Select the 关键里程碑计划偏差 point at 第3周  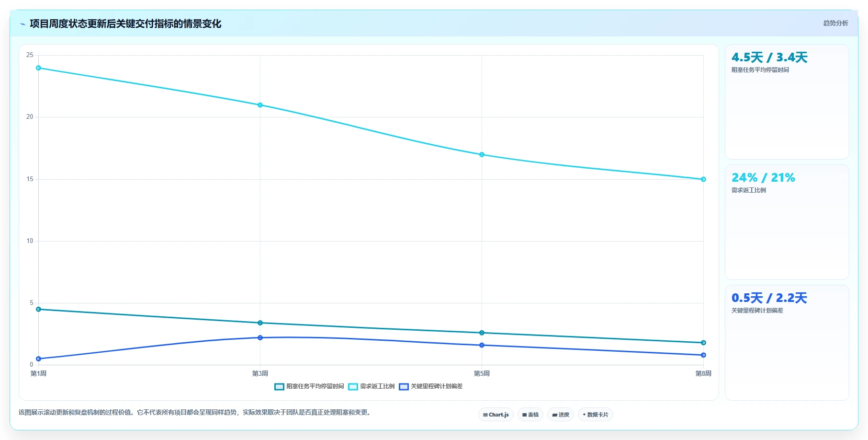(260, 338)
